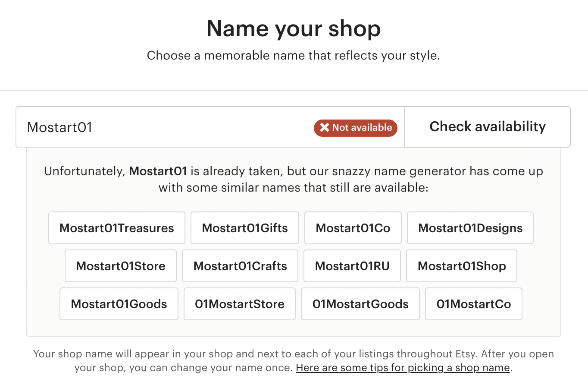Pick the Mostart01Crafts suggestion
The width and height of the screenshot is (588, 385).
pos(240,266)
